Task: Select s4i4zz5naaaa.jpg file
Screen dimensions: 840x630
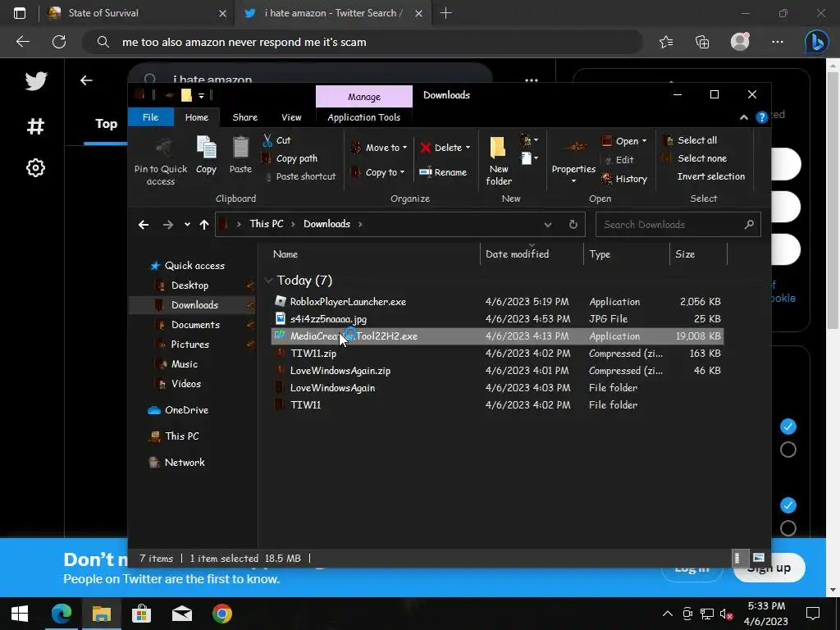Action: [x=328, y=319]
